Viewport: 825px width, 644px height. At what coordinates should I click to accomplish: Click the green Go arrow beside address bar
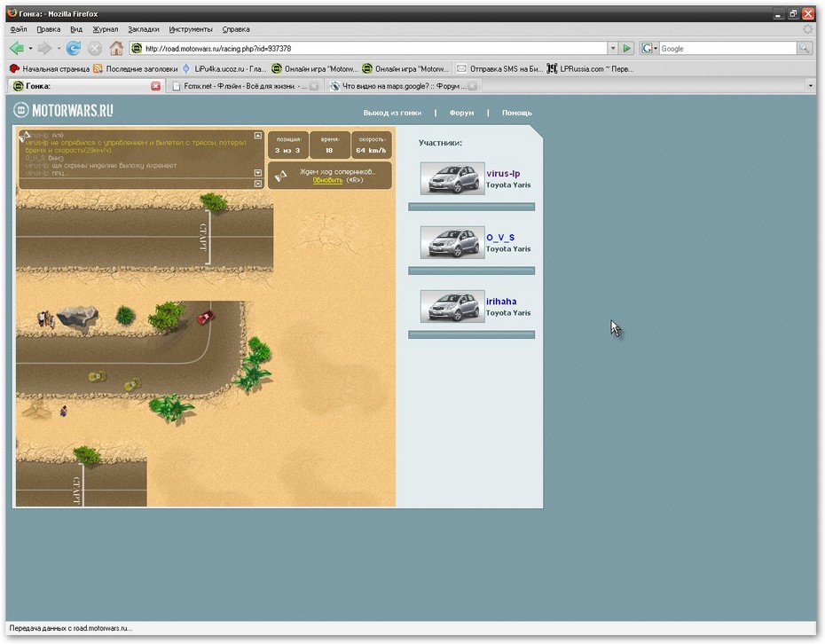click(626, 49)
